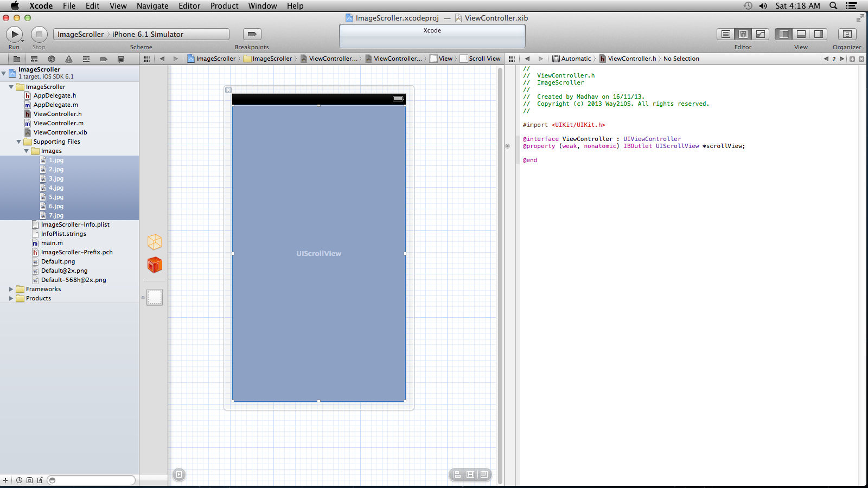Show the Debug area pane
The width and height of the screenshot is (868, 488).
click(x=801, y=34)
